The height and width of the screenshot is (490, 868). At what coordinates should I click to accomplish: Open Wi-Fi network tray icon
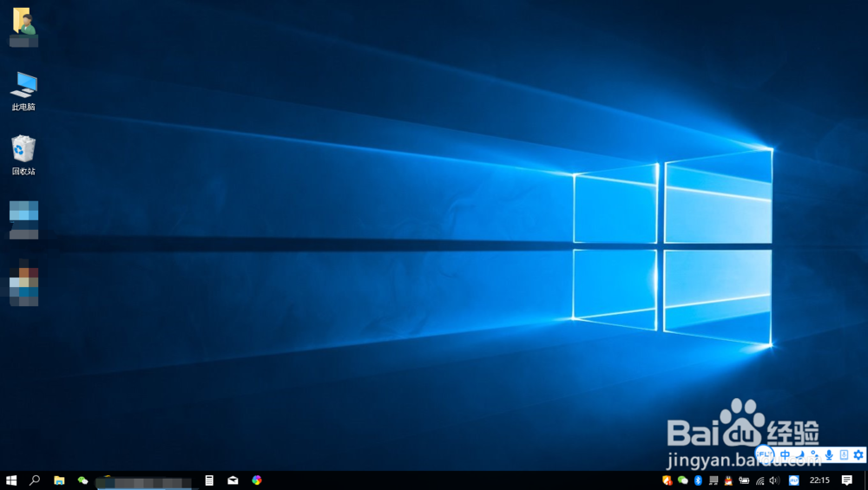point(759,480)
